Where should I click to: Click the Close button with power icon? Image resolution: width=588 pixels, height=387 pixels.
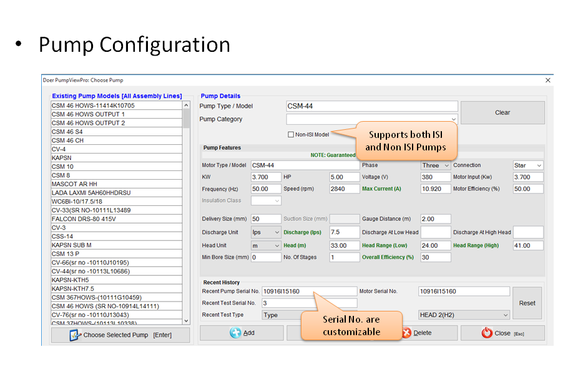[502, 333]
